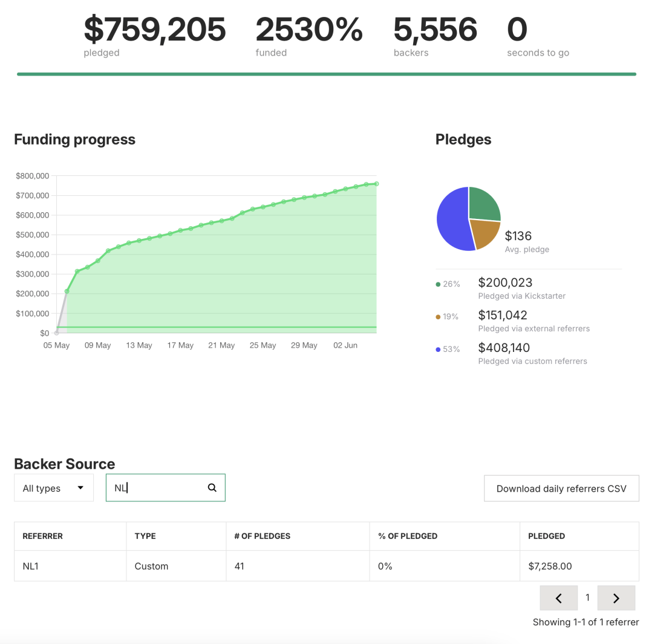Click the next page chevron in pagination
666x644 pixels.
(616, 597)
